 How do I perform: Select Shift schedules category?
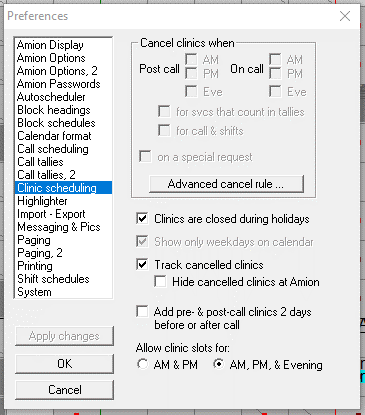click(x=63, y=279)
